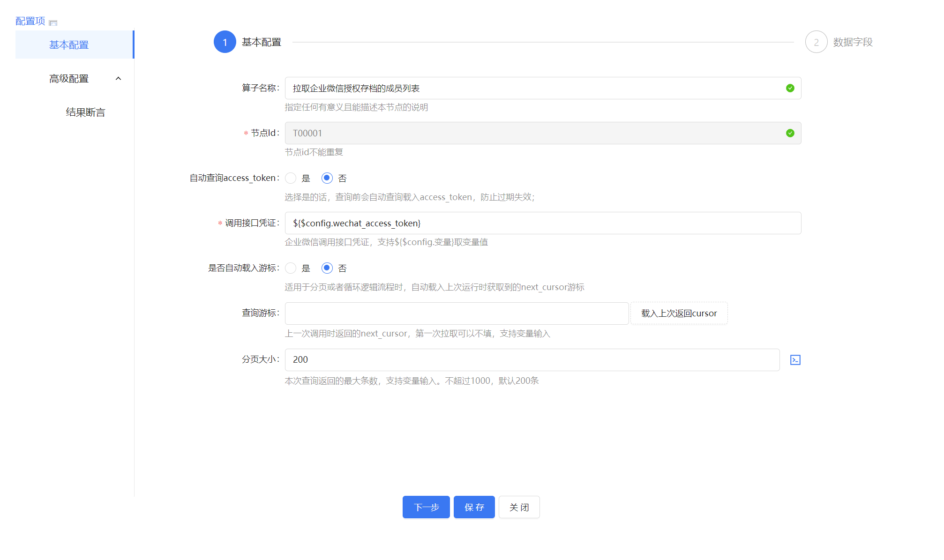This screenshot has height=560, width=944.
Task: Click step 2 circle 数据字段
Action: [816, 42]
